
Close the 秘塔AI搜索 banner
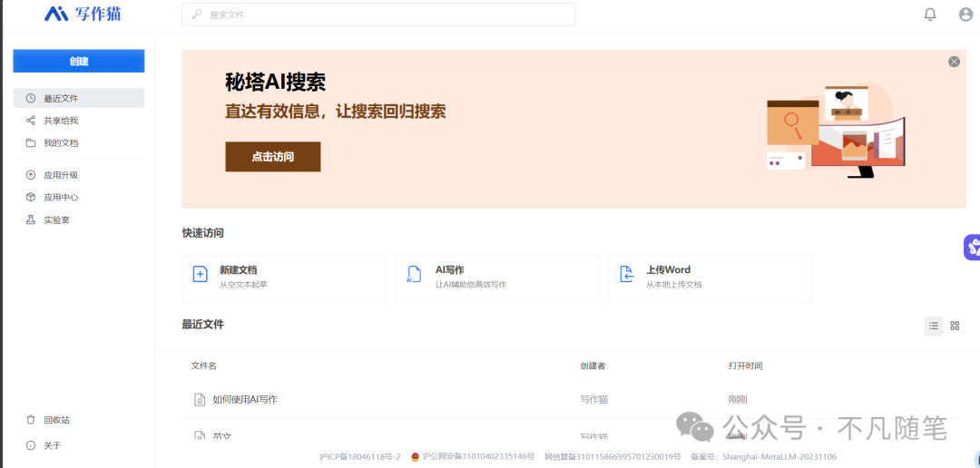954,62
